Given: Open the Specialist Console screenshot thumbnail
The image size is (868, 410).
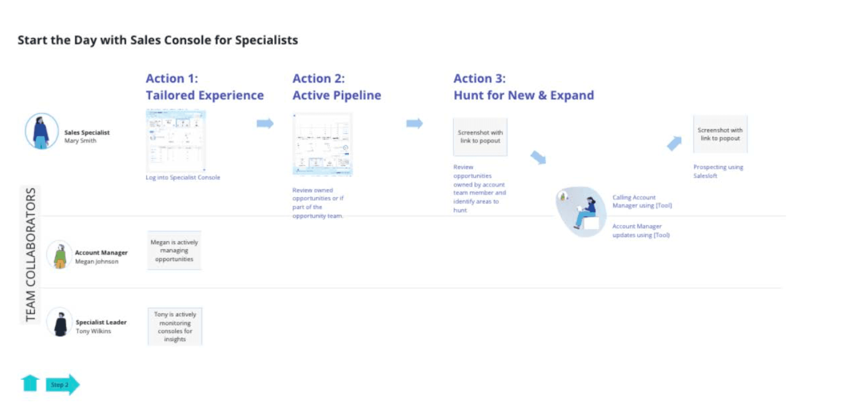Looking at the screenshot, I should [176, 141].
